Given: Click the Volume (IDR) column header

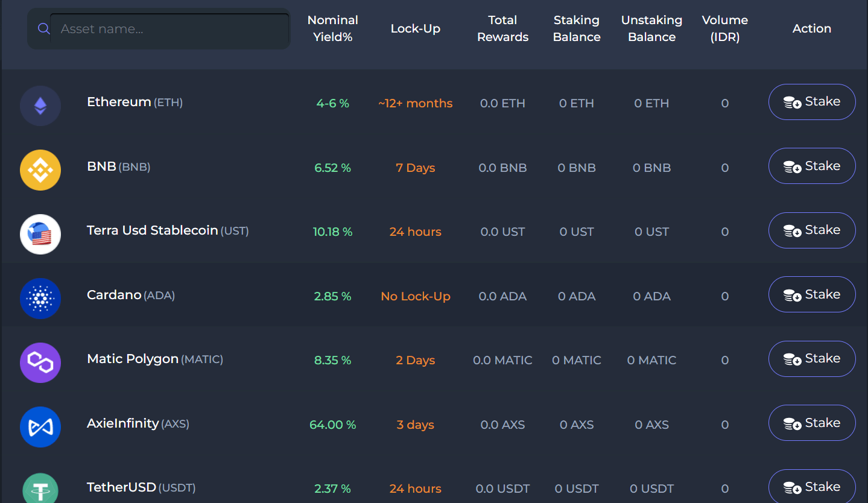Looking at the screenshot, I should (725, 28).
